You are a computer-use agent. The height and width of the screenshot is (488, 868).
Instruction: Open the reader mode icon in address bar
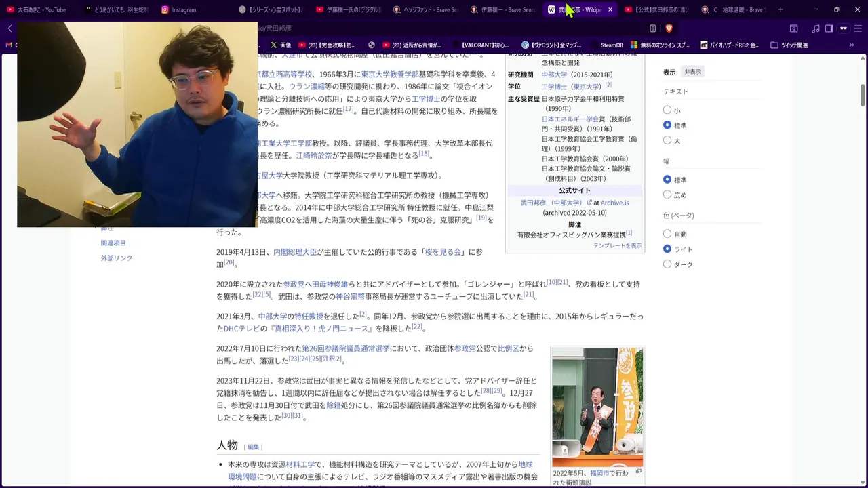pyautogui.click(x=652, y=28)
